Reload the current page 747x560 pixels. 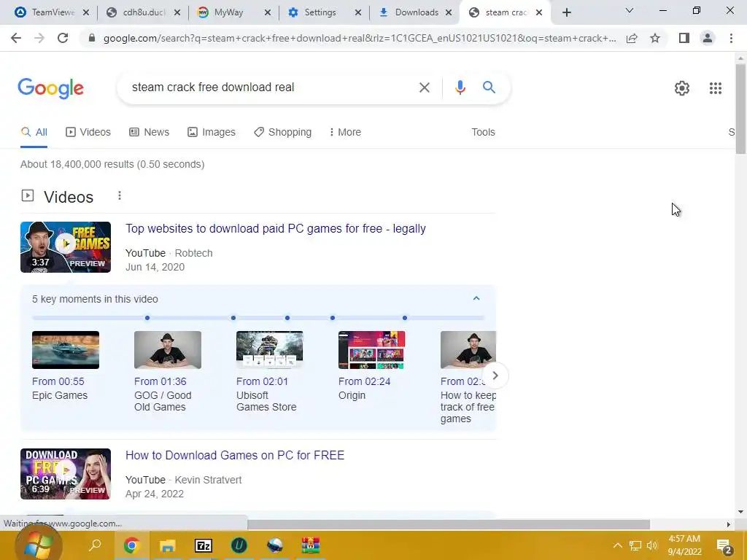pyautogui.click(x=63, y=38)
